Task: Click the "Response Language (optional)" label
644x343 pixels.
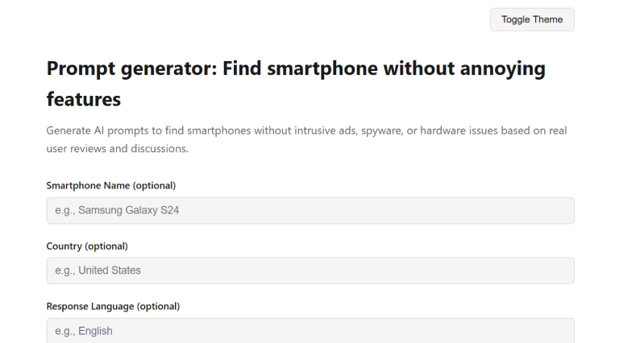Action: coord(113,306)
